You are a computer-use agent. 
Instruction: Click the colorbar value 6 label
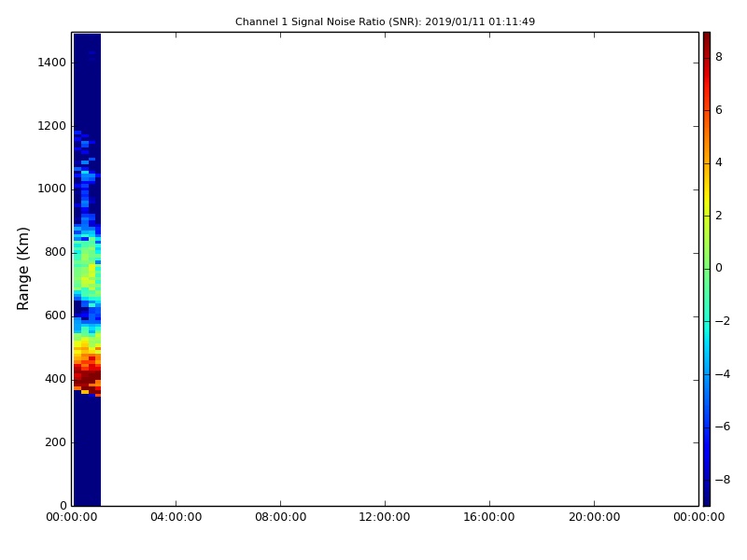click(x=719, y=110)
